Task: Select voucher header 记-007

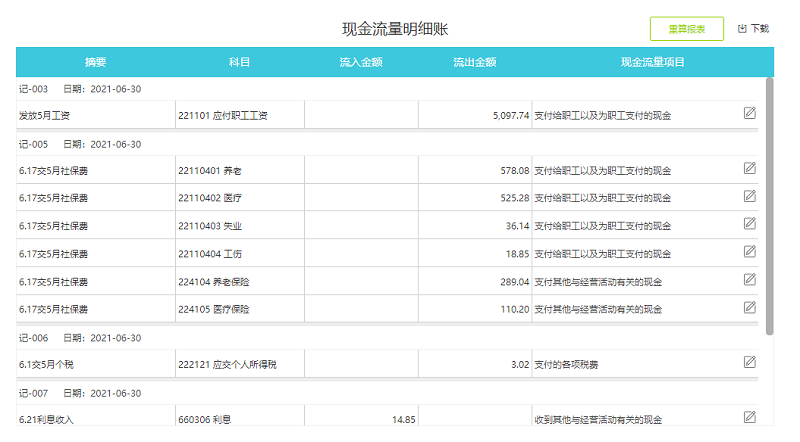Action: tap(387, 393)
